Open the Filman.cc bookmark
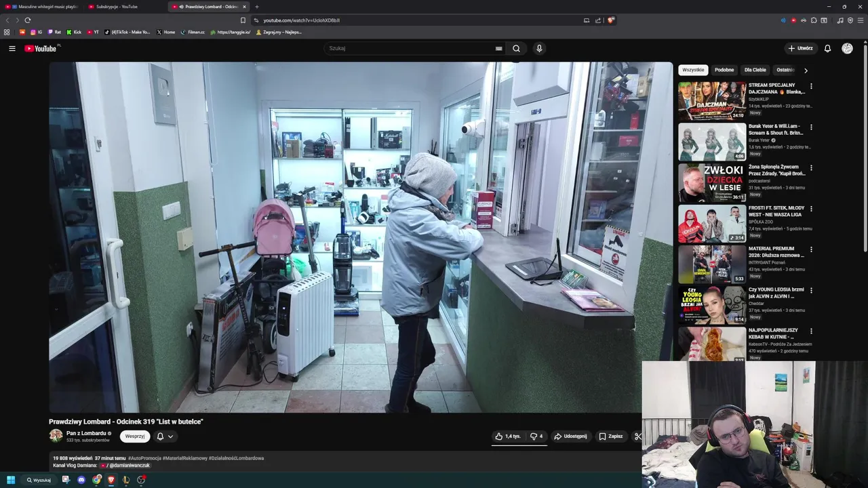Screen dimensions: 868x488 coord(193,32)
